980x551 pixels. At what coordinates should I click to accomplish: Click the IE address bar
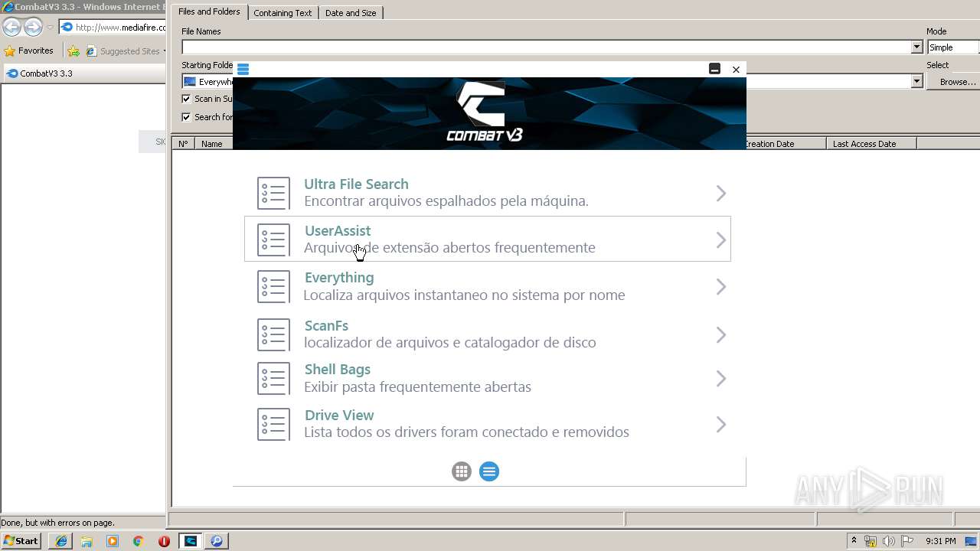[x=113, y=28]
